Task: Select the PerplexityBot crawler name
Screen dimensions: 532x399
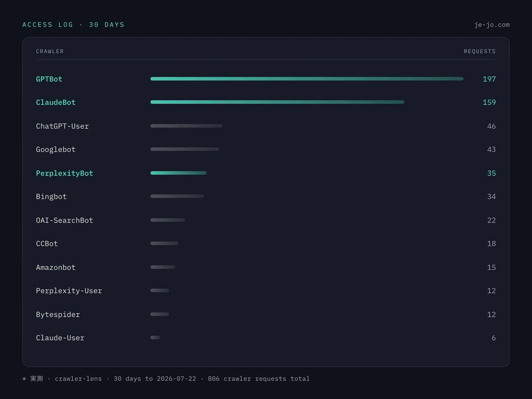Action: 65,173
